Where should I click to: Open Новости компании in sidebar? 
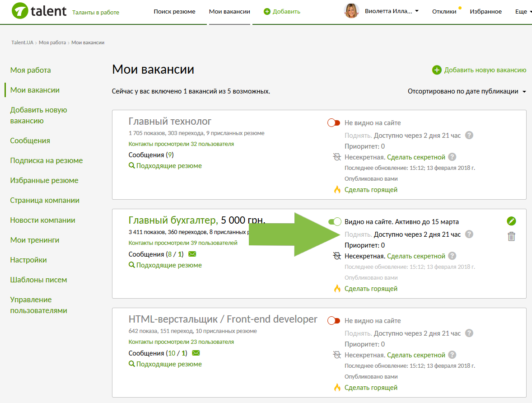pyautogui.click(x=43, y=220)
